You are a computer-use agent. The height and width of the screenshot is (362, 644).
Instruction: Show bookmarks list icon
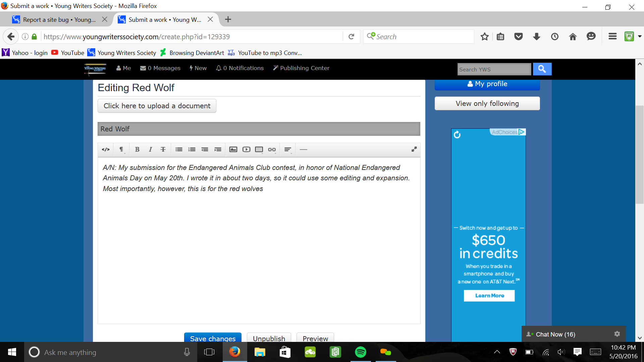pos(500,37)
